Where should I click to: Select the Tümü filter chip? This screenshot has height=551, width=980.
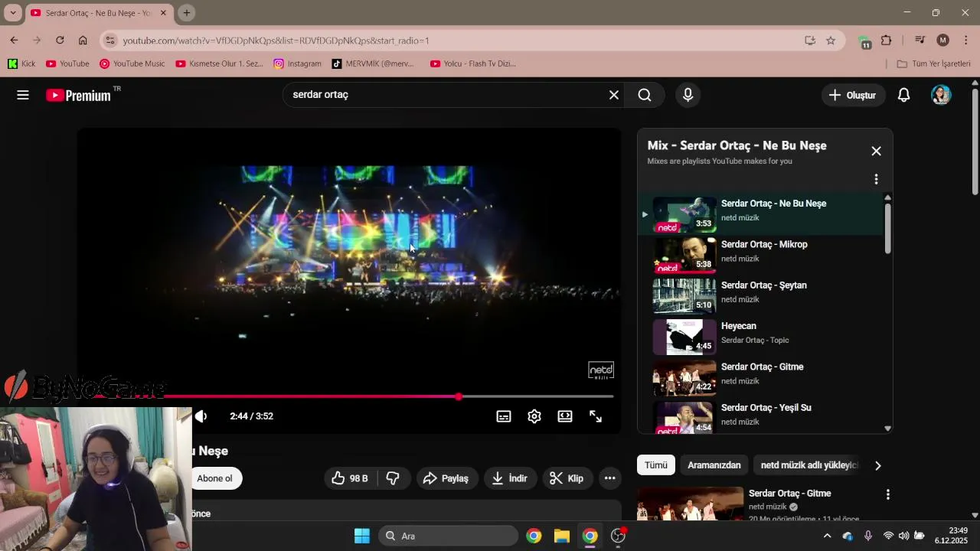click(655, 465)
